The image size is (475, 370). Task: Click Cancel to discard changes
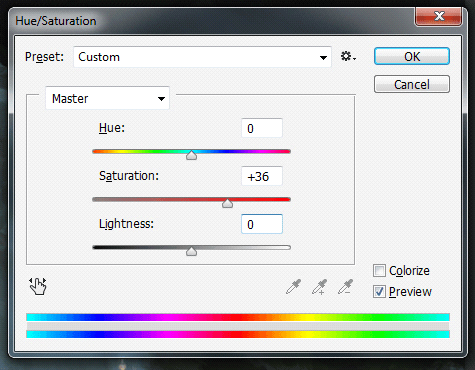412,84
